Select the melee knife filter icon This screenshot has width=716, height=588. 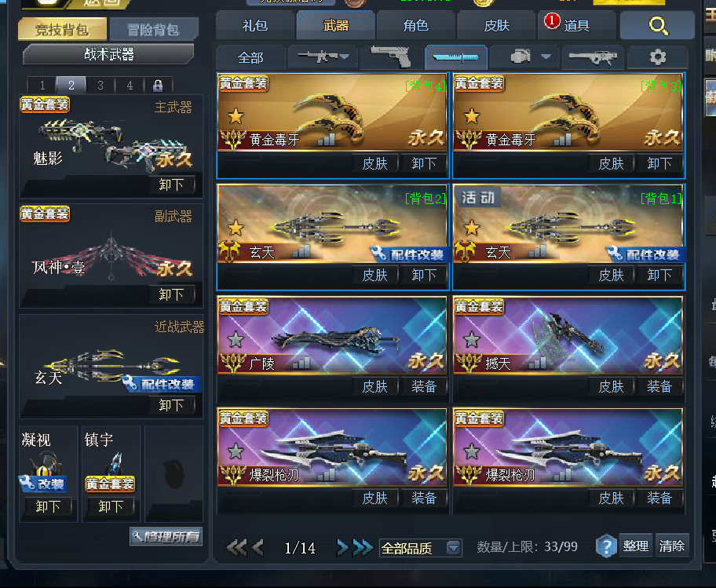click(455, 57)
